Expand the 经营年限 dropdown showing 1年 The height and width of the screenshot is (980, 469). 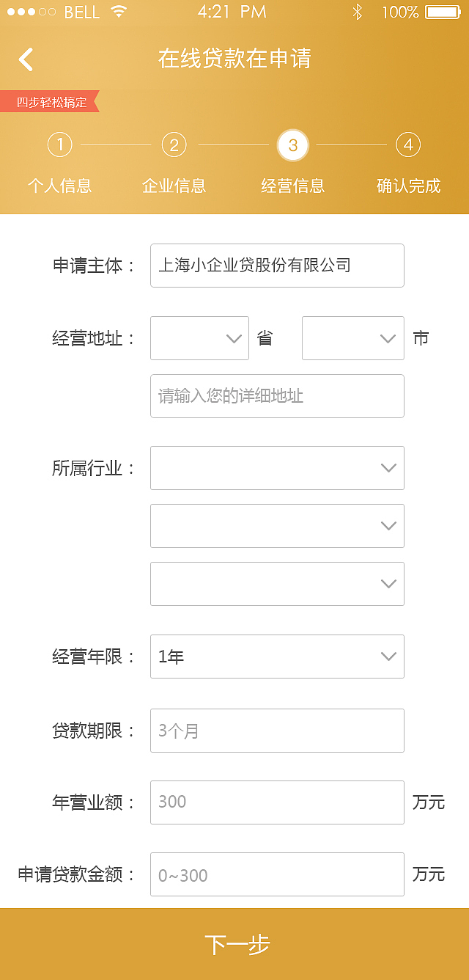coord(277,657)
